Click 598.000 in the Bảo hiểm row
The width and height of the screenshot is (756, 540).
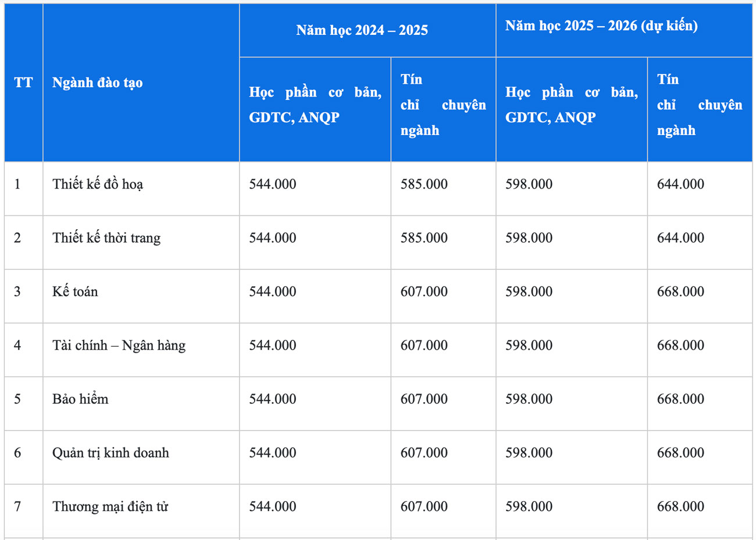[529, 399]
